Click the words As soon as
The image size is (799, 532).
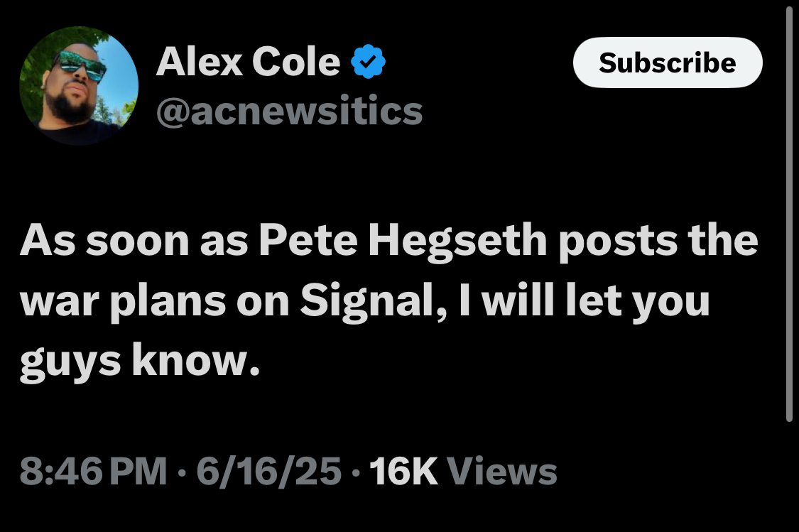134,241
